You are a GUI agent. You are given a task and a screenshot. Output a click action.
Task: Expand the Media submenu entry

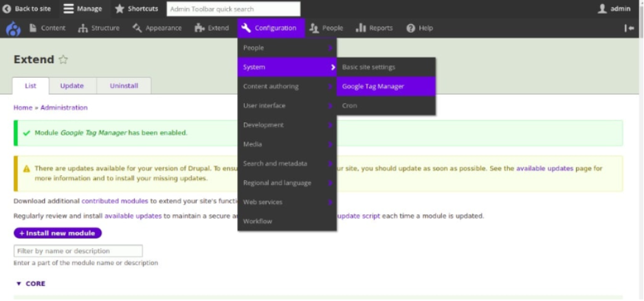pyautogui.click(x=287, y=144)
